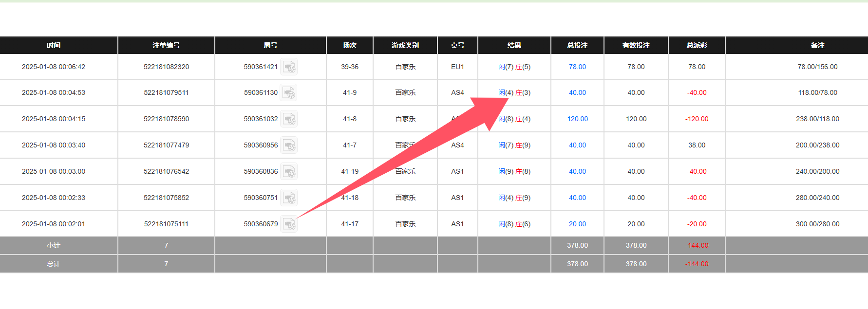Select the 总派彩 column header
The height and width of the screenshot is (309, 868).
tap(697, 45)
